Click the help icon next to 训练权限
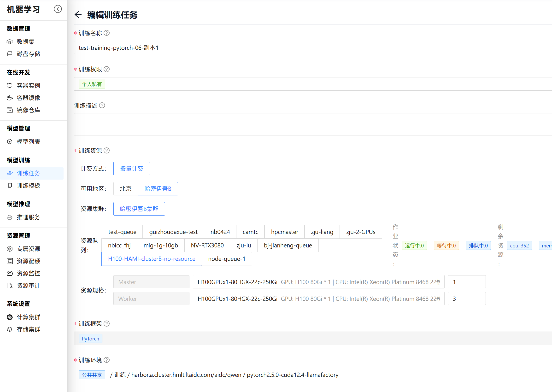Viewport: 552px width, 392px height. [106, 69]
